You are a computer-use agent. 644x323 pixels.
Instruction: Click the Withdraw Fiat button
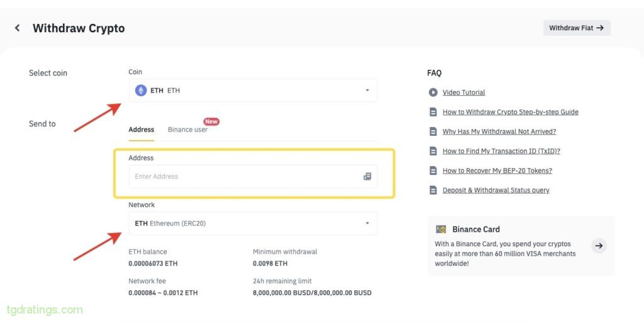pos(577,28)
